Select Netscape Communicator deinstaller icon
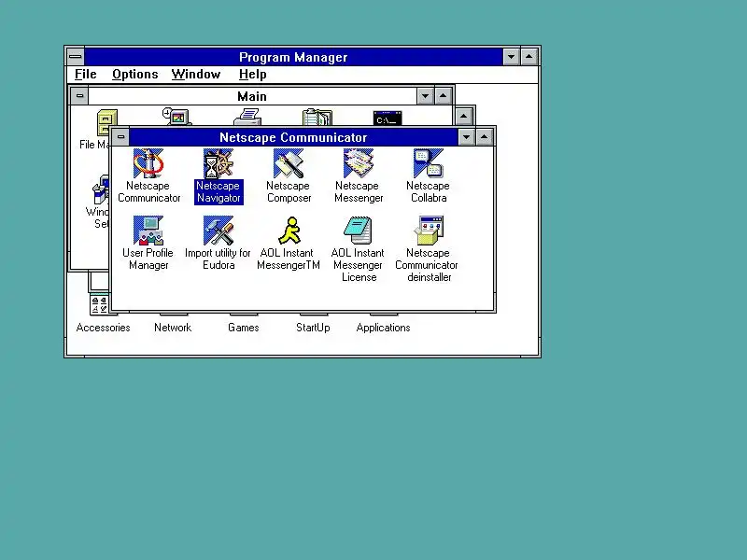Screen dimensions: 747x560 (429, 231)
